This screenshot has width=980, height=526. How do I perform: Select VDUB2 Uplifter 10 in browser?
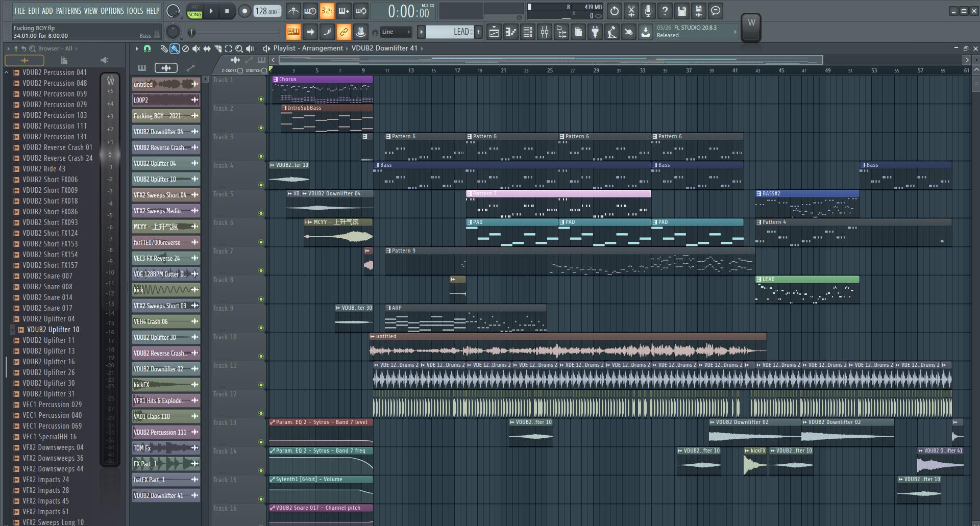(53, 330)
